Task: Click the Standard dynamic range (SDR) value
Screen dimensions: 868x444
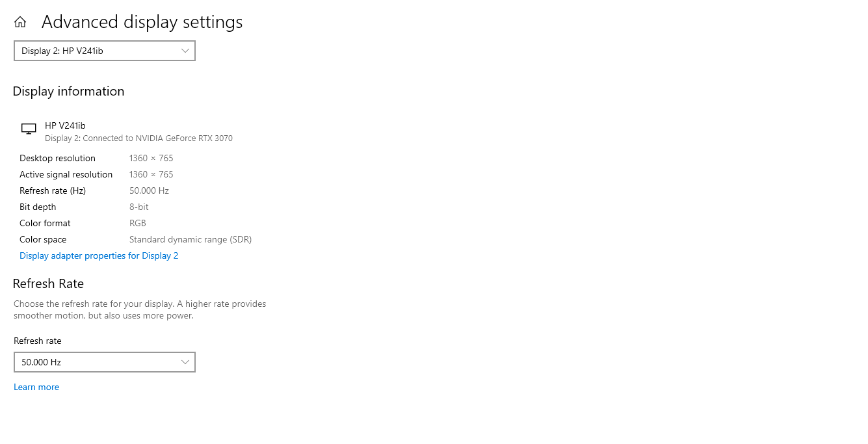Action: 190,239
